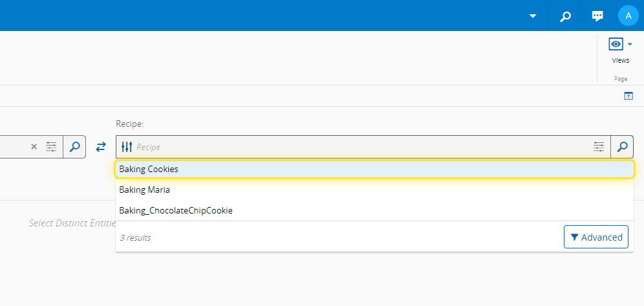Click the sliders icon inside Recipe field

point(127,147)
